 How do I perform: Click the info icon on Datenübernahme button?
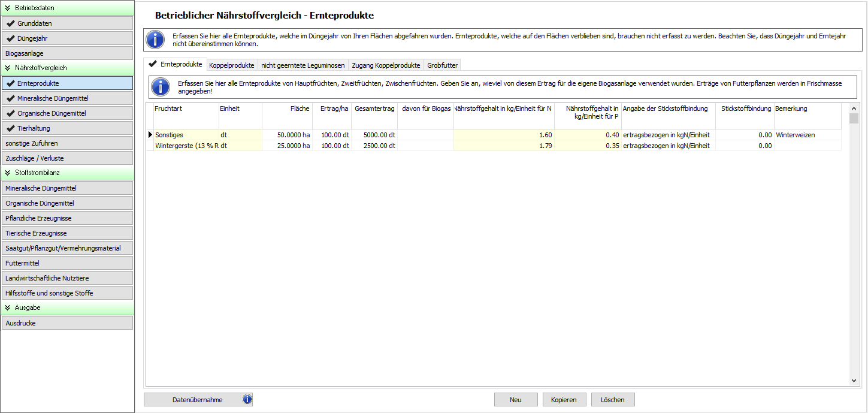tap(247, 400)
